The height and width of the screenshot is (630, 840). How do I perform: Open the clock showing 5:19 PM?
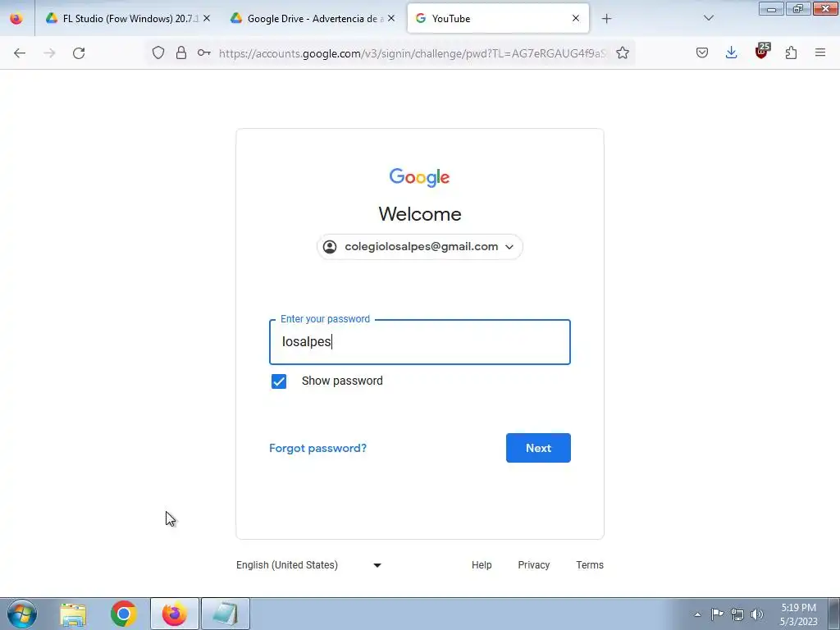798,614
